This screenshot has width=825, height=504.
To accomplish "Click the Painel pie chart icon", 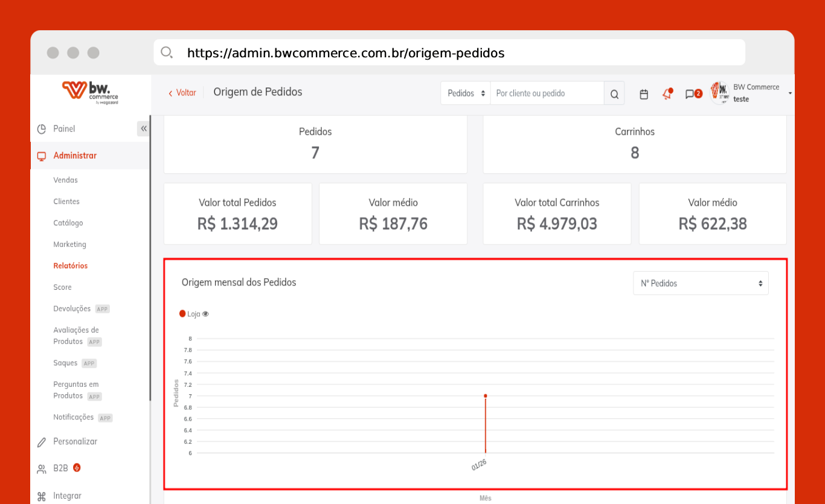I will [42, 129].
